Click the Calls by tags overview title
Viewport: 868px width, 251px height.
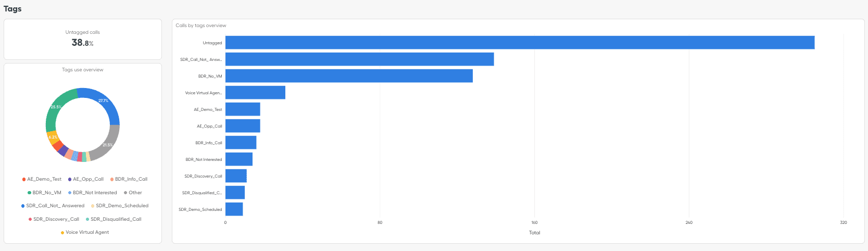[201, 26]
